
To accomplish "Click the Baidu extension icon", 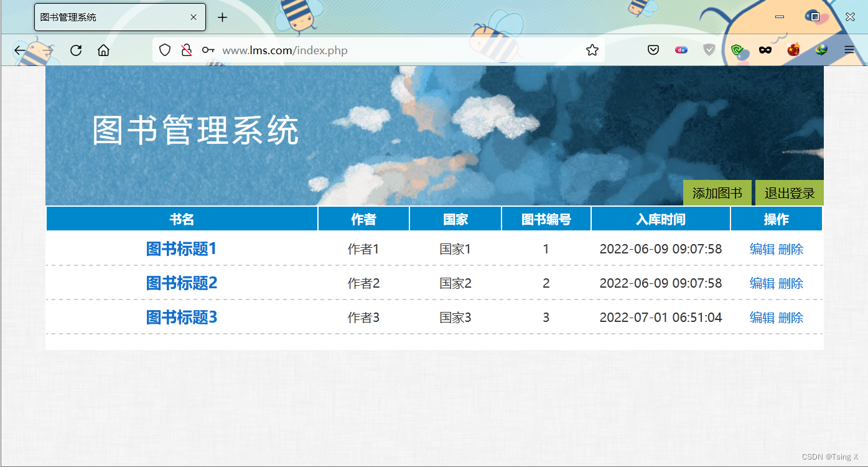I will (681, 50).
